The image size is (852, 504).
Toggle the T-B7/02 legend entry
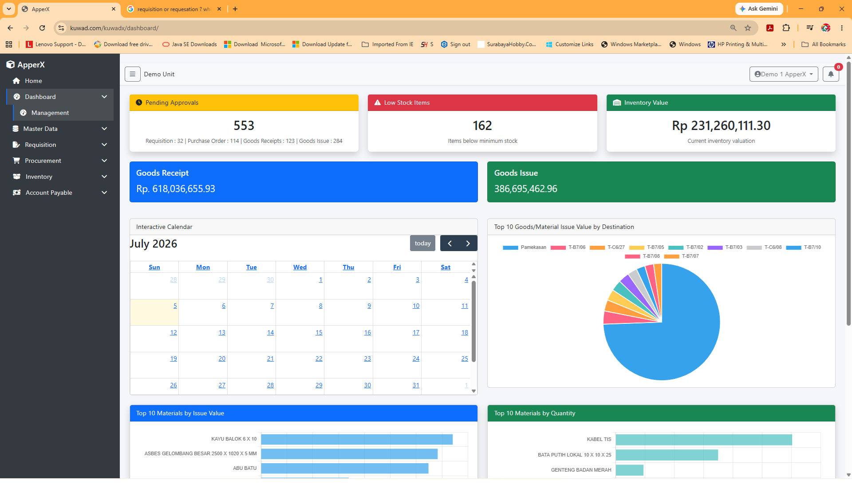(x=686, y=248)
